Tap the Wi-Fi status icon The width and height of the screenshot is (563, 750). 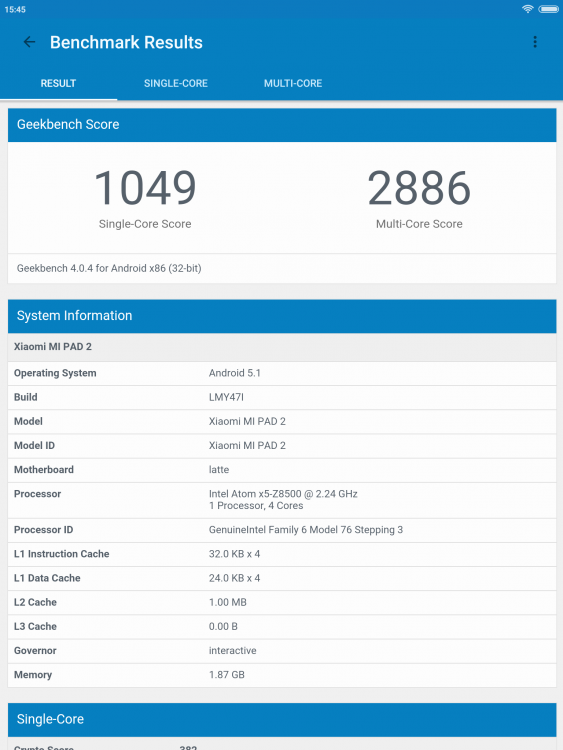click(x=528, y=9)
